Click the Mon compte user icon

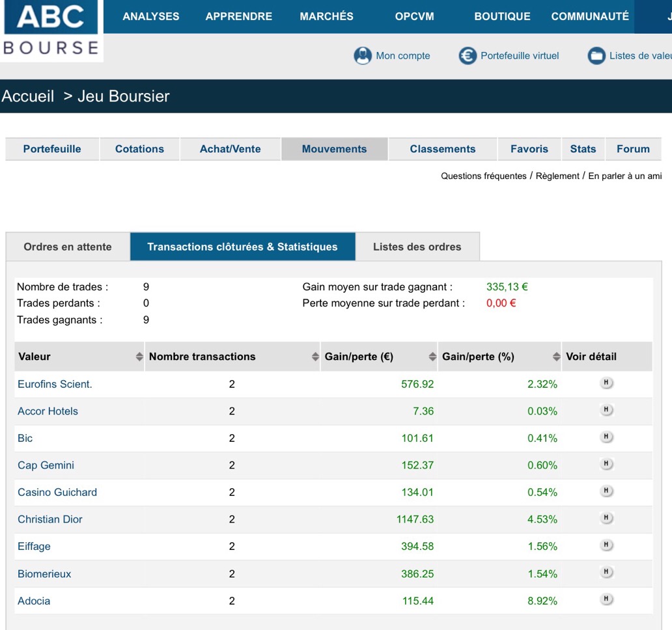click(363, 56)
